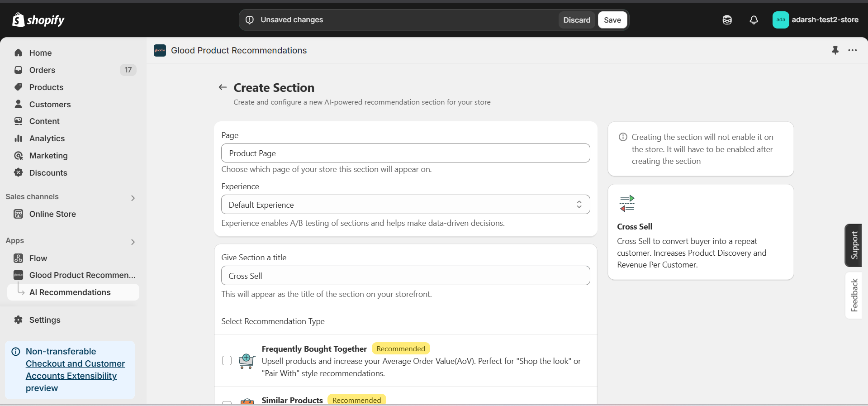This screenshot has width=868, height=406.
Task: Discard the unsaved changes
Action: 576,20
